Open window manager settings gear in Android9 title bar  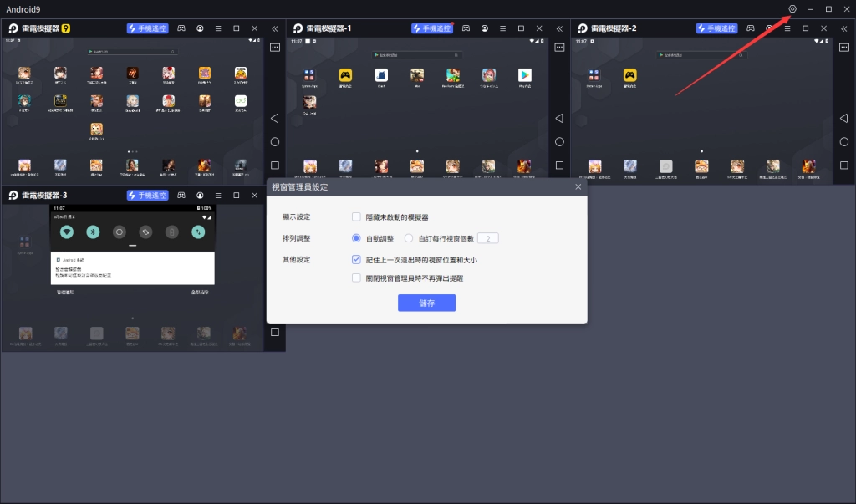point(792,8)
